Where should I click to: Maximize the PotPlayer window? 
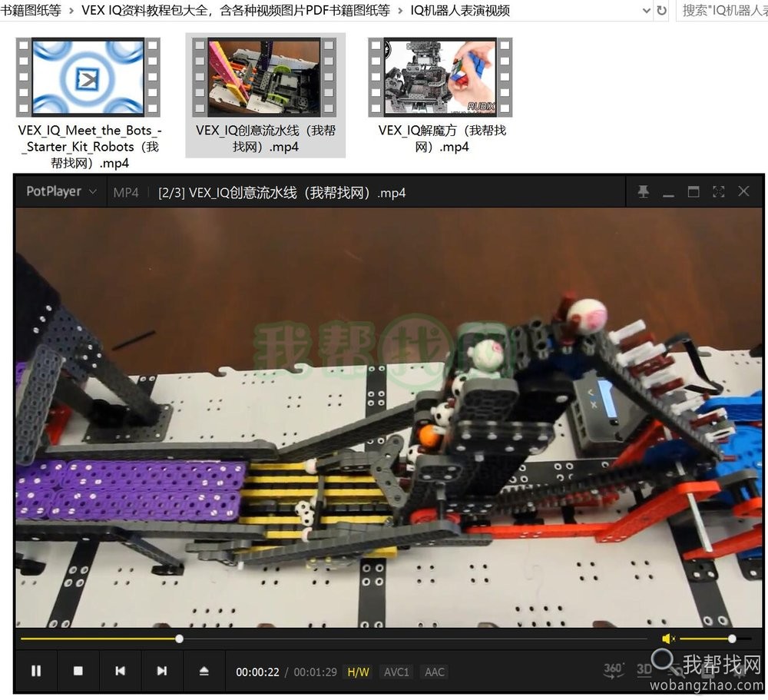click(694, 191)
